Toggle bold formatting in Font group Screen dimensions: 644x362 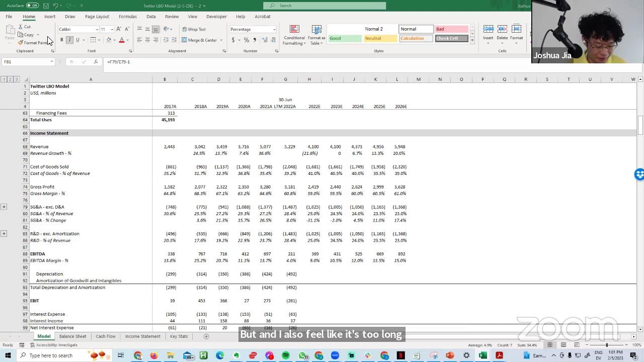62,40
